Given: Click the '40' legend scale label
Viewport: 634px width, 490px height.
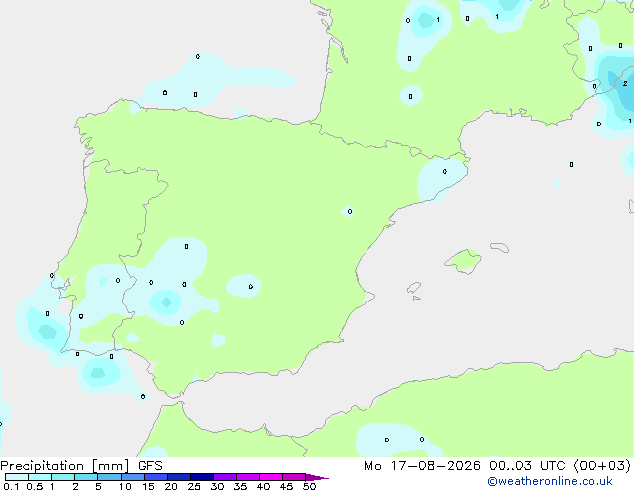Looking at the screenshot, I should (263, 486).
